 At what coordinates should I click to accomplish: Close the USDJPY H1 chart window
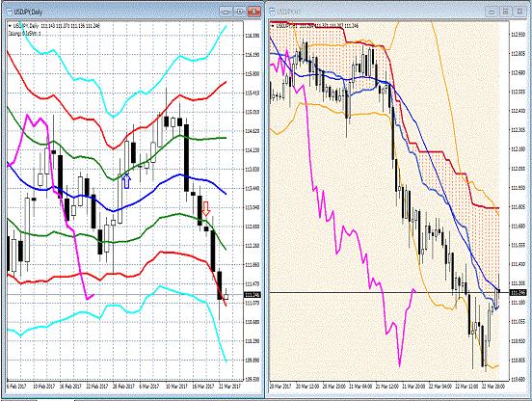point(519,12)
